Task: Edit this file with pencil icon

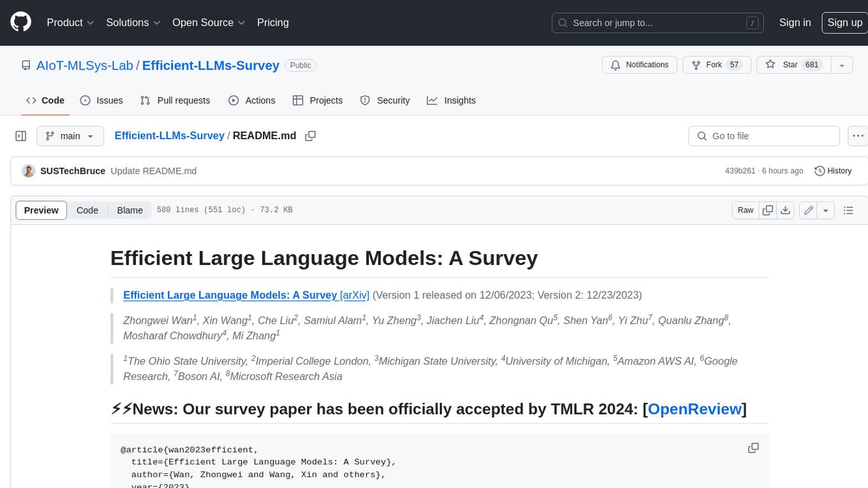Action: tap(808, 210)
